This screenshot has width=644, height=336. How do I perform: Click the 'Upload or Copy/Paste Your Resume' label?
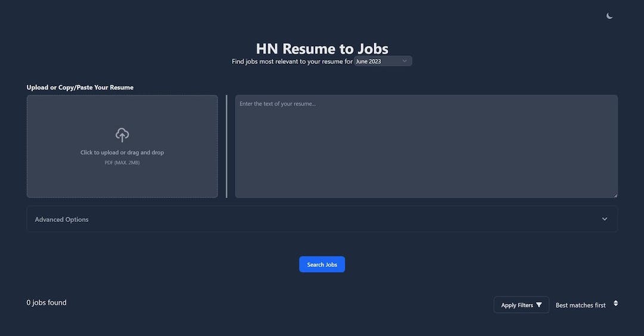(x=80, y=87)
